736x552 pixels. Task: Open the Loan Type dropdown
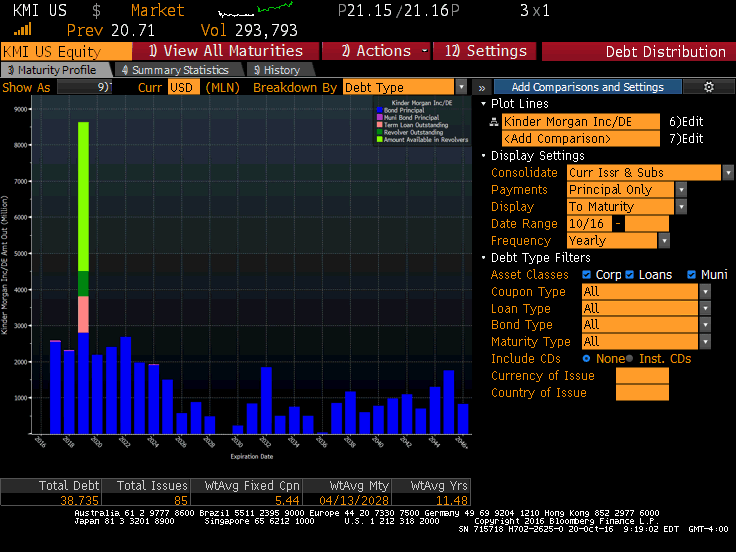pyautogui.click(x=705, y=308)
